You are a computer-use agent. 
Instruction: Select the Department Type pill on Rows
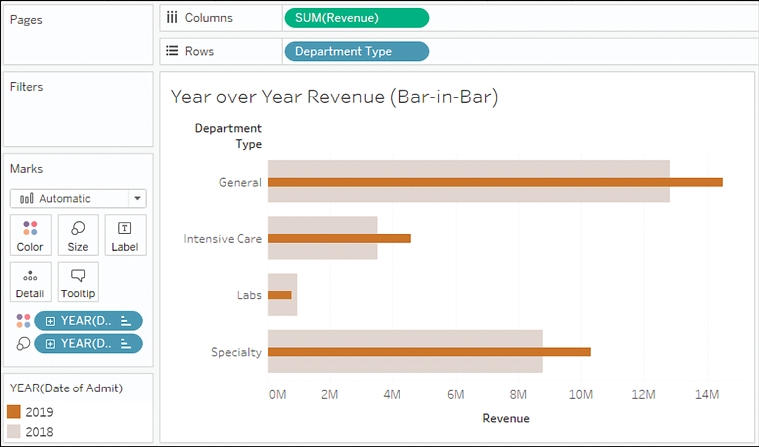point(355,51)
